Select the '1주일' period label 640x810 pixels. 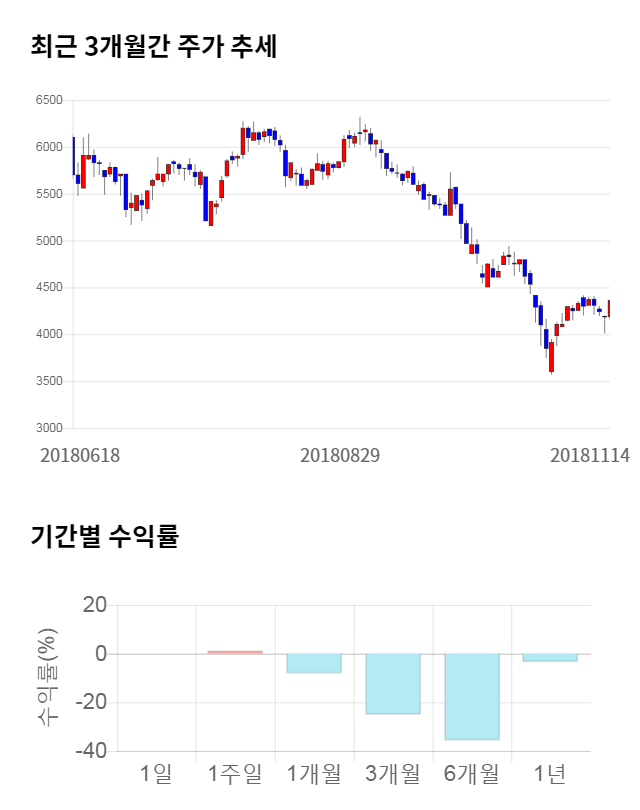(235, 773)
